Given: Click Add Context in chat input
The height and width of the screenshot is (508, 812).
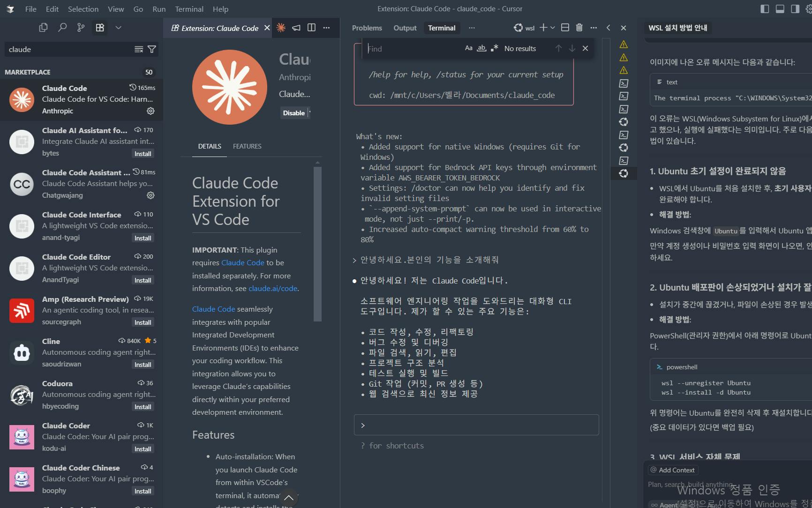Looking at the screenshot, I should [x=673, y=470].
